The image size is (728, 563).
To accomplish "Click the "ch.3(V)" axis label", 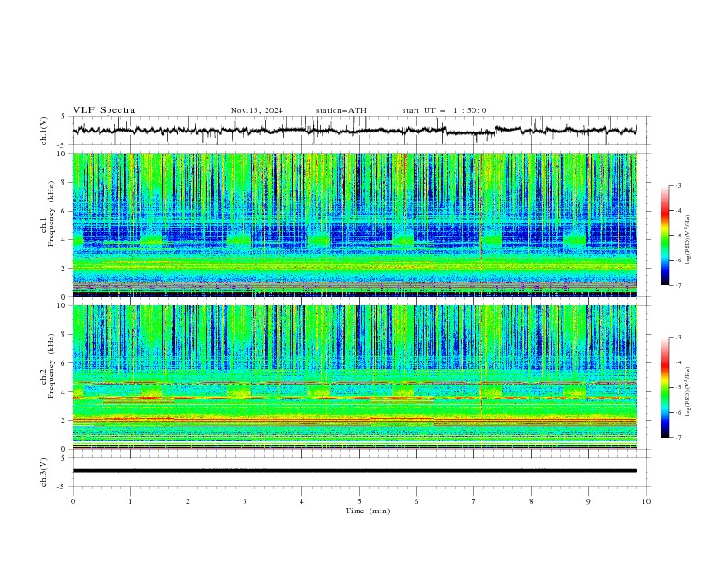I will click(44, 472).
